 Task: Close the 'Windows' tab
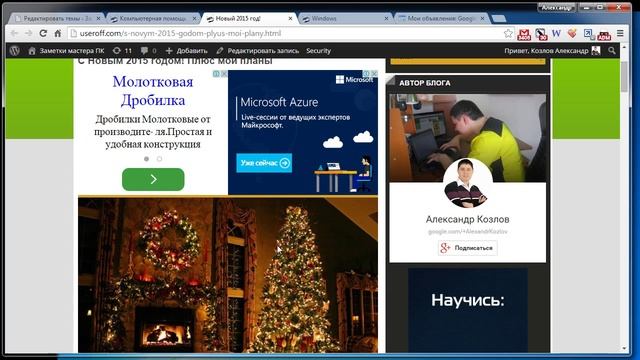coord(386,18)
